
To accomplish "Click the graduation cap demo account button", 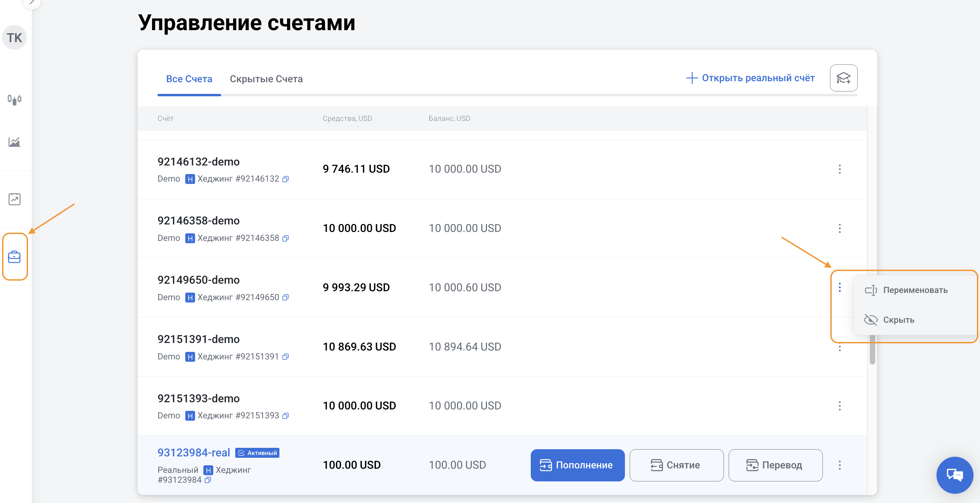I will click(x=843, y=78).
